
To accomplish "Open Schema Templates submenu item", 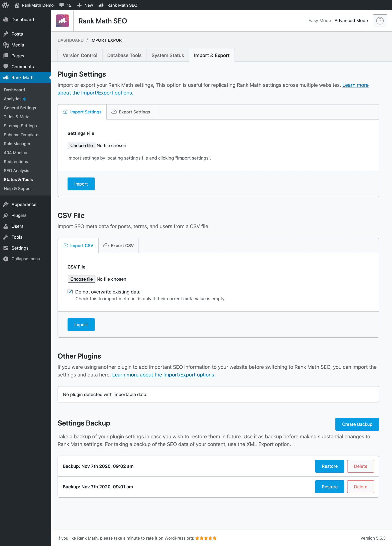I will [x=22, y=135].
